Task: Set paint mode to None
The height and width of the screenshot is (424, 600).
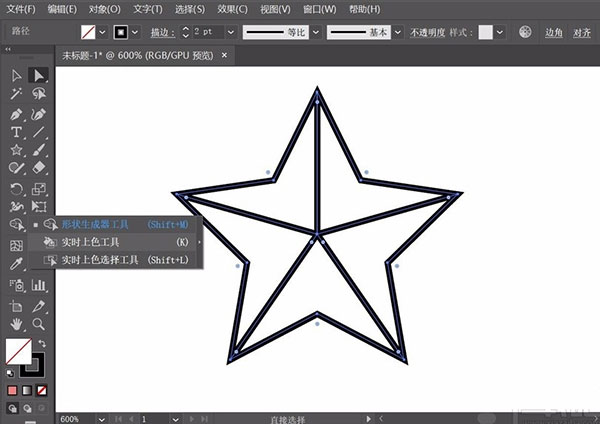Action: pos(42,390)
